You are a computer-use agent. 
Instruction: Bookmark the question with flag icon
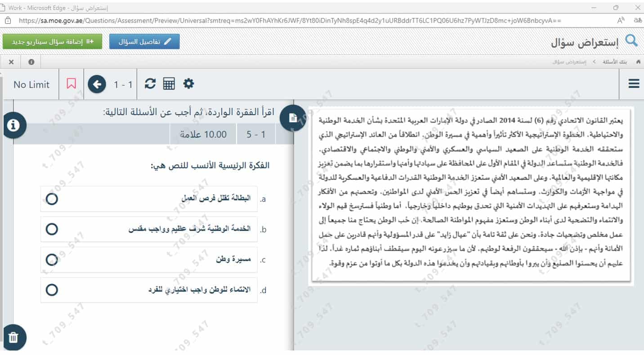click(x=71, y=84)
